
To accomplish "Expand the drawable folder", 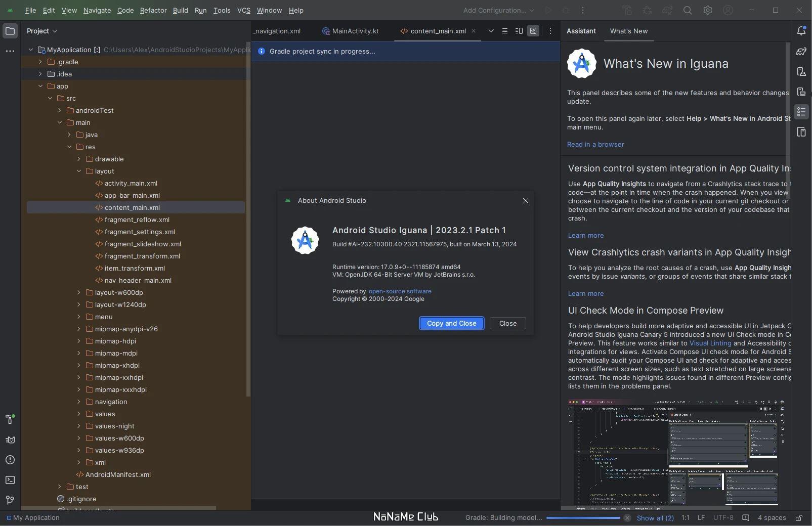I will click(79, 159).
